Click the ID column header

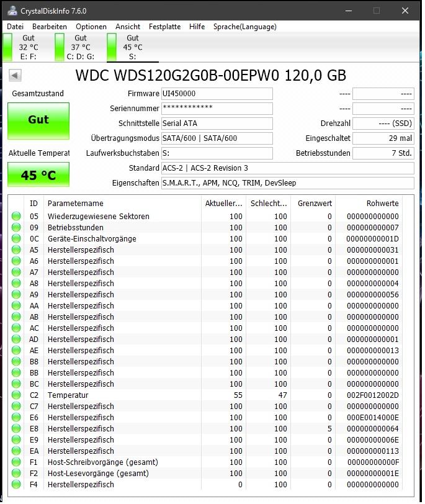point(34,204)
